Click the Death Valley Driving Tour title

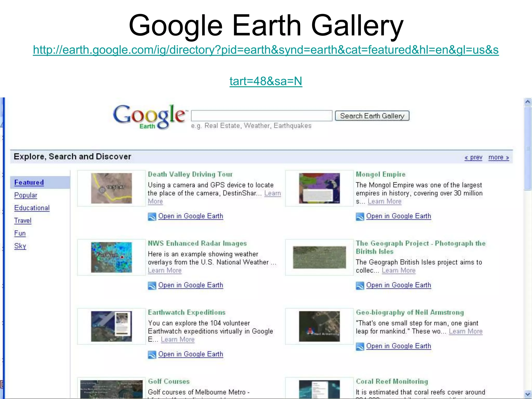coord(190,174)
